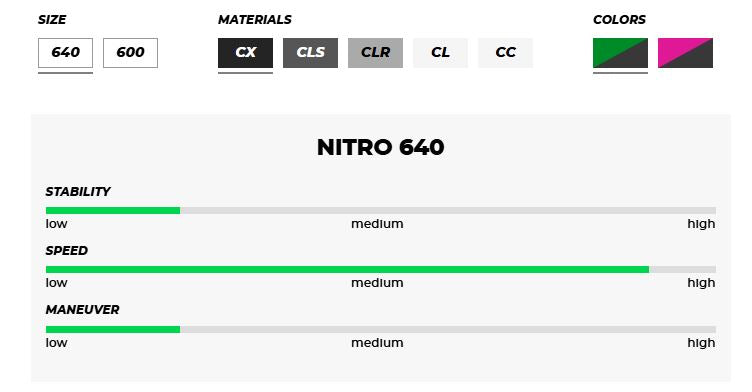Click the MATERIALS section label
Viewport: 752px width, 392px height.
pos(255,20)
